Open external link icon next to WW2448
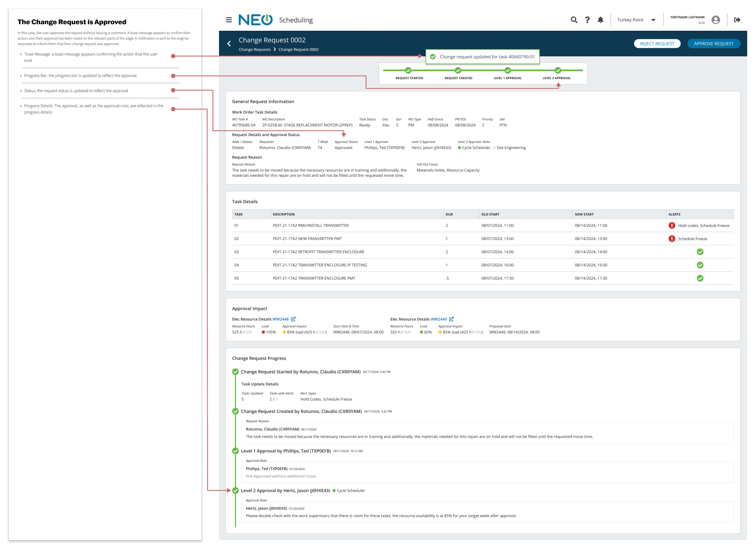This screenshot has height=549, width=756. (293, 319)
